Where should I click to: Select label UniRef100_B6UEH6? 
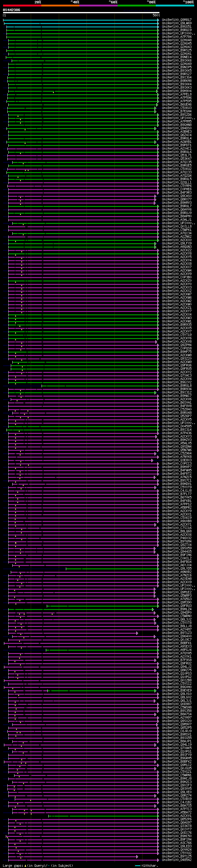tap(176, 104)
